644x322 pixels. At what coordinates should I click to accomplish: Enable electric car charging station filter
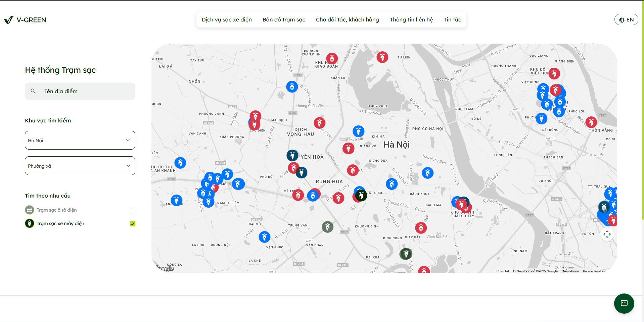(x=133, y=210)
